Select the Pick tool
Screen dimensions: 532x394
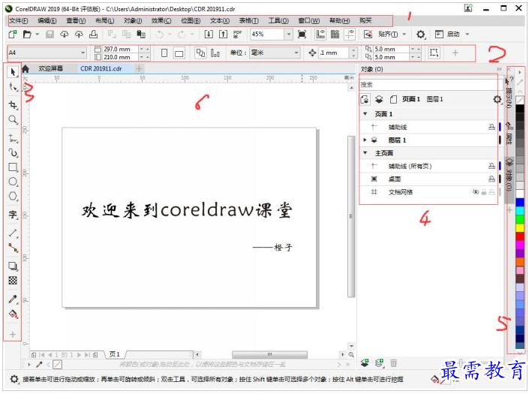click(13, 72)
